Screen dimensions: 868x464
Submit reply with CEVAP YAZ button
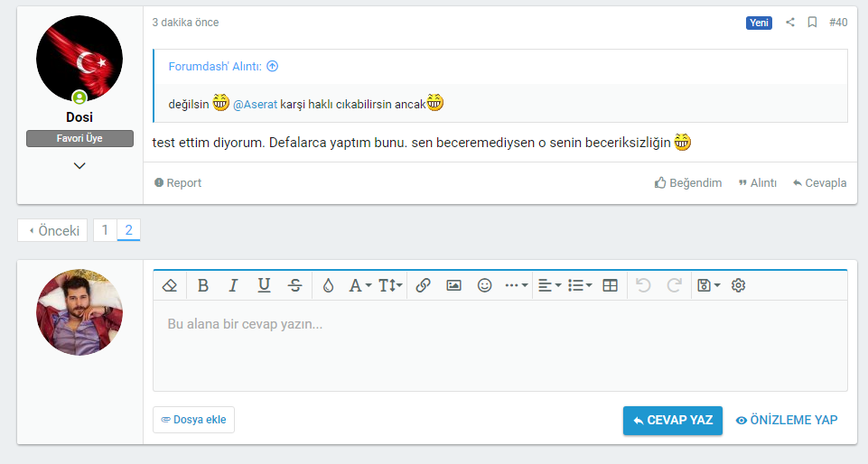[672, 420]
